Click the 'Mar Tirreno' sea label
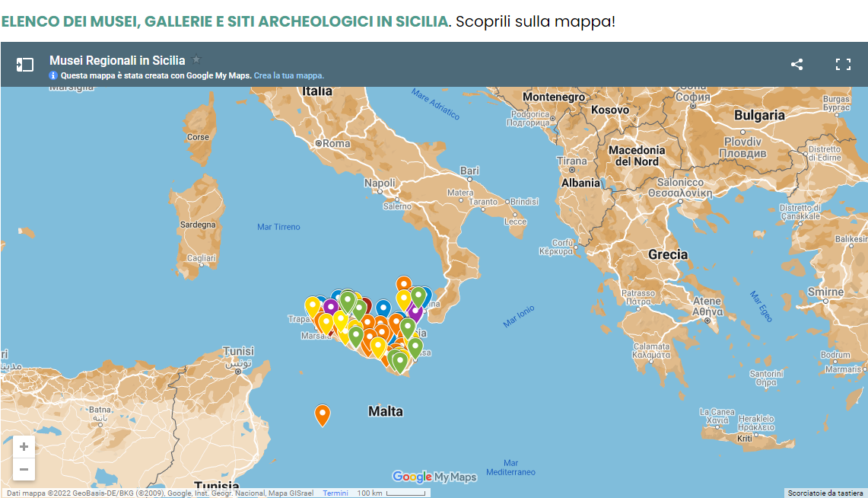This screenshot has height=498, width=868. (278, 227)
